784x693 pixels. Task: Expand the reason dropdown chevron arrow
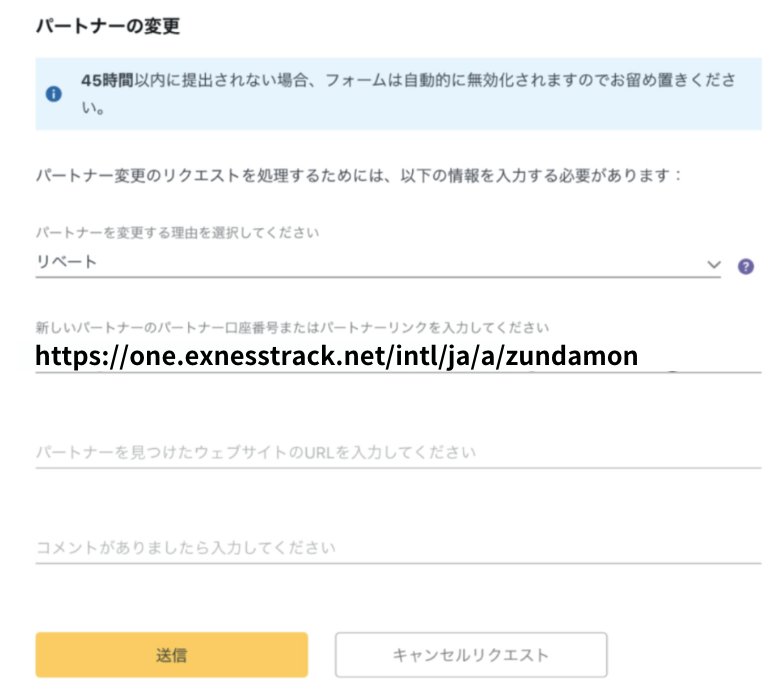tap(713, 265)
